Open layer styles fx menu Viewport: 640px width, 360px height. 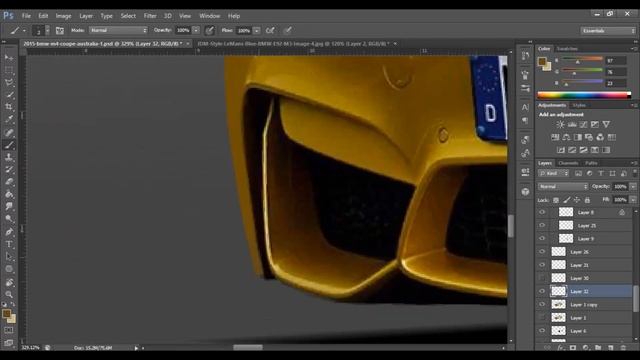pos(561,348)
